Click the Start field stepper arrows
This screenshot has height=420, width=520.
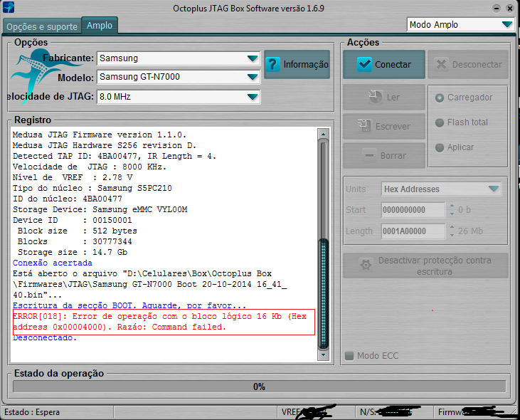click(x=452, y=210)
